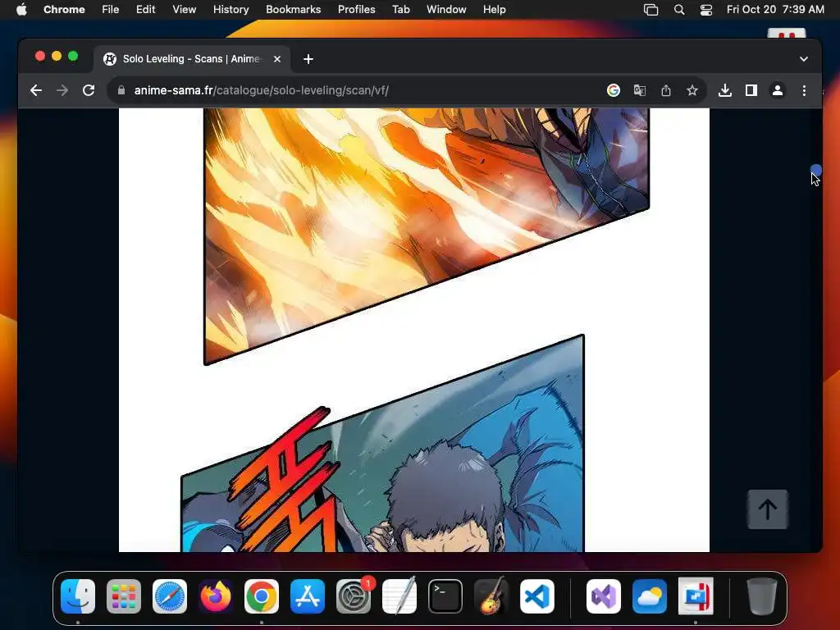Share this page using the share icon
The image size is (840, 630).
666,90
